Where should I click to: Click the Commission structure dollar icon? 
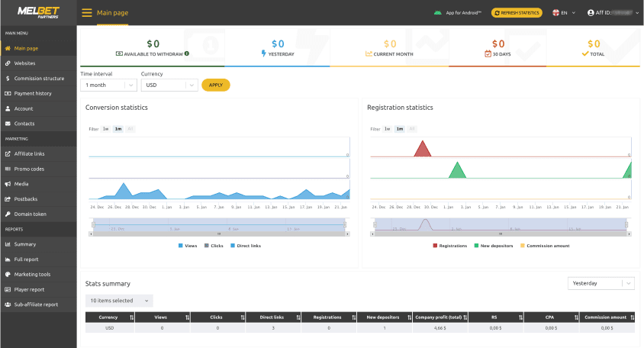7,78
